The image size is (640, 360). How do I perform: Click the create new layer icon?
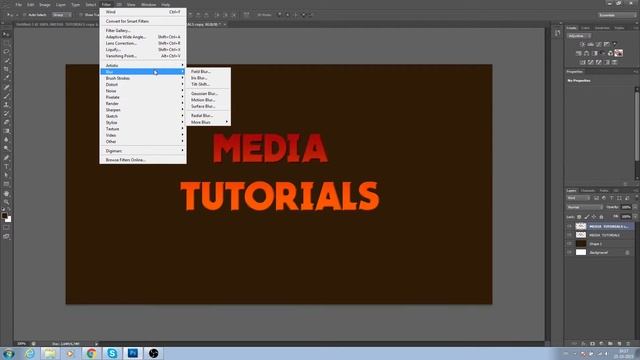coord(619,344)
